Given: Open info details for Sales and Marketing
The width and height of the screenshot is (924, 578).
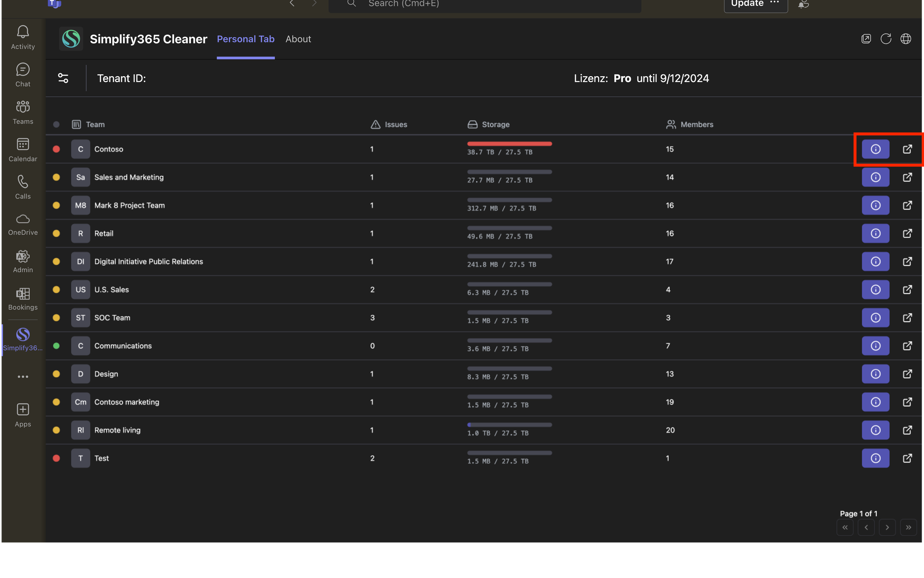Looking at the screenshot, I should (875, 177).
